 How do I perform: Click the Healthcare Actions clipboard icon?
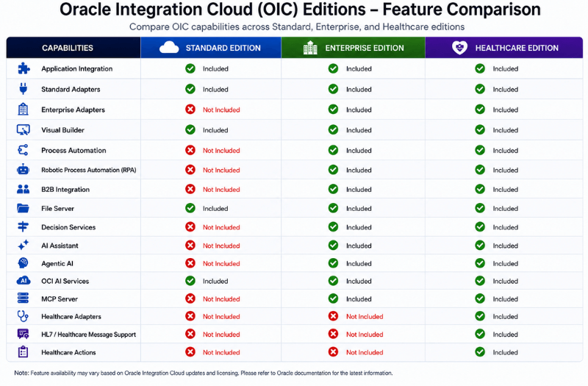coord(24,352)
